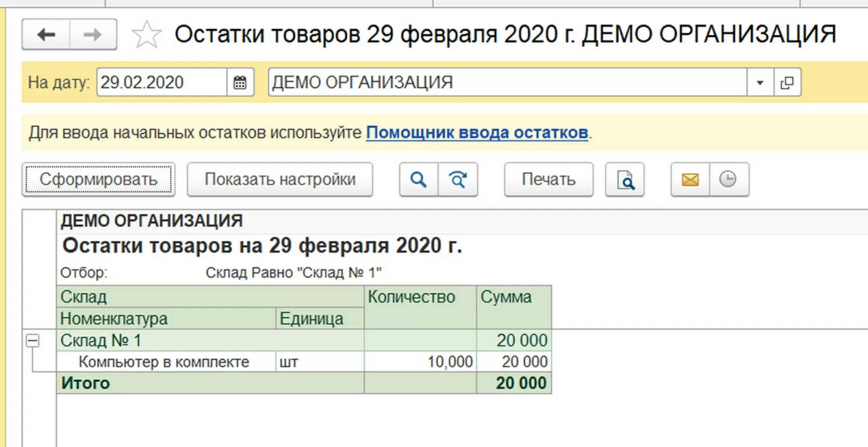Open report schedule clock icon
The height and width of the screenshot is (447, 868).
[728, 180]
